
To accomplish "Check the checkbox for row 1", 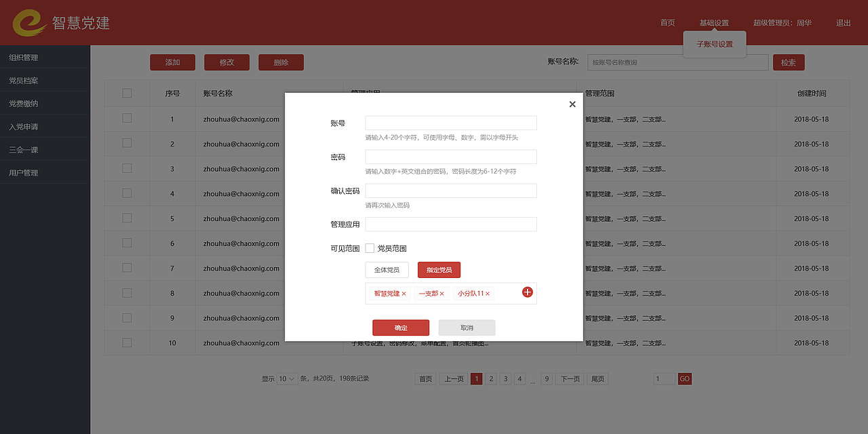I will tap(127, 119).
